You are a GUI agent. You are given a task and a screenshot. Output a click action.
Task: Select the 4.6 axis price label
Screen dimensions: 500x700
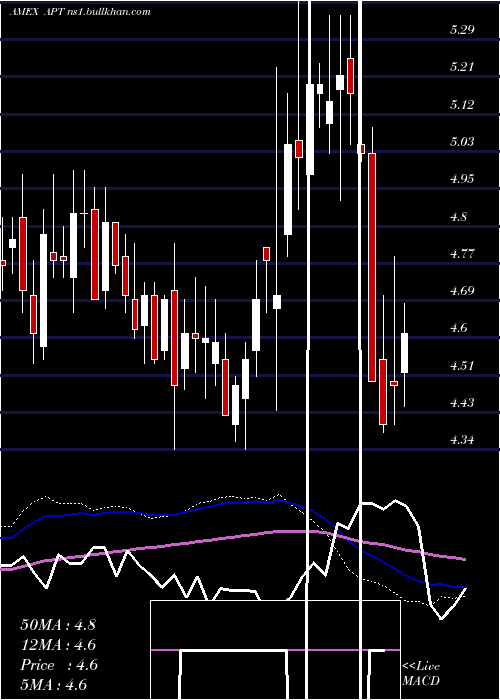click(458, 328)
